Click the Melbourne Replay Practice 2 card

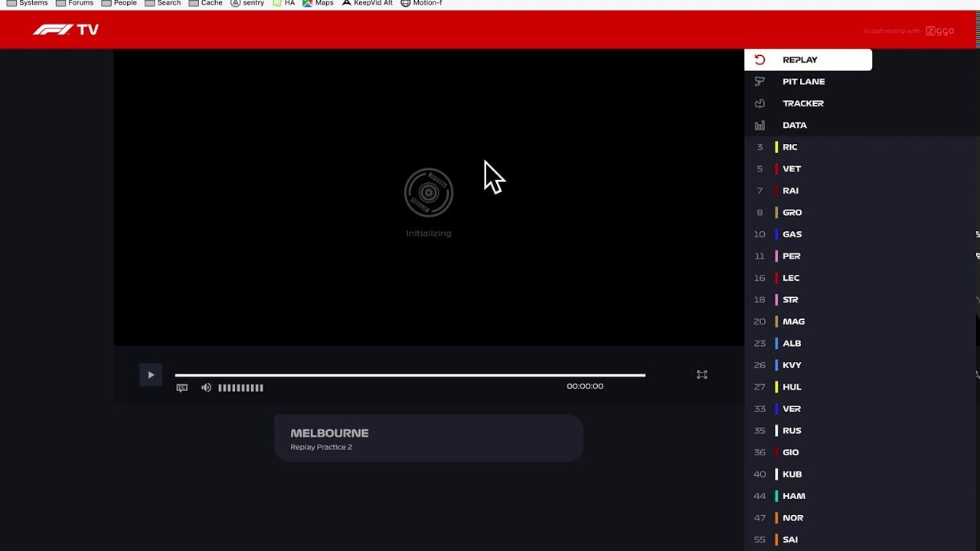pyautogui.click(x=429, y=439)
